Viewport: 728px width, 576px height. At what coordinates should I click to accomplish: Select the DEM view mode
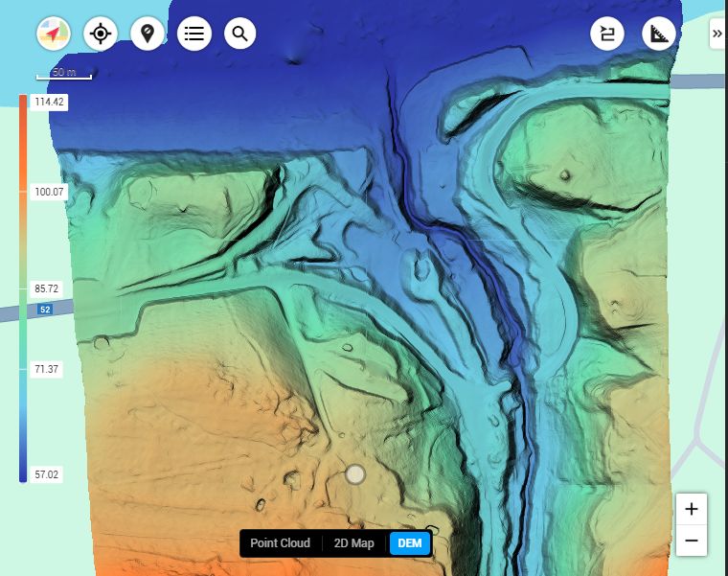[410, 543]
